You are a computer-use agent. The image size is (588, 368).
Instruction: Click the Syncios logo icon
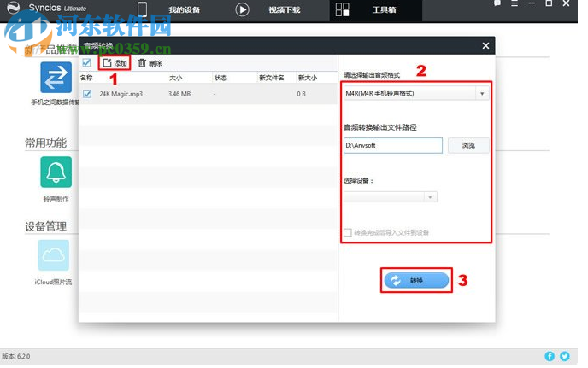tap(14, 8)
